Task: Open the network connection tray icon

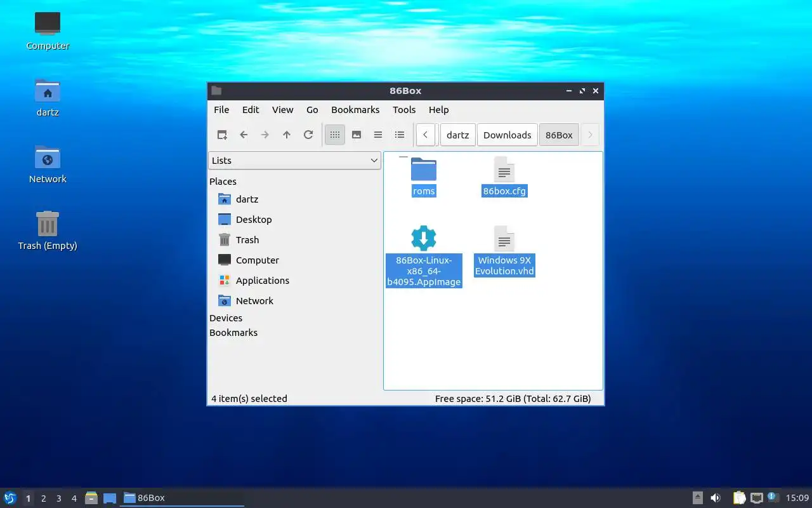Action: click(756, 498)
